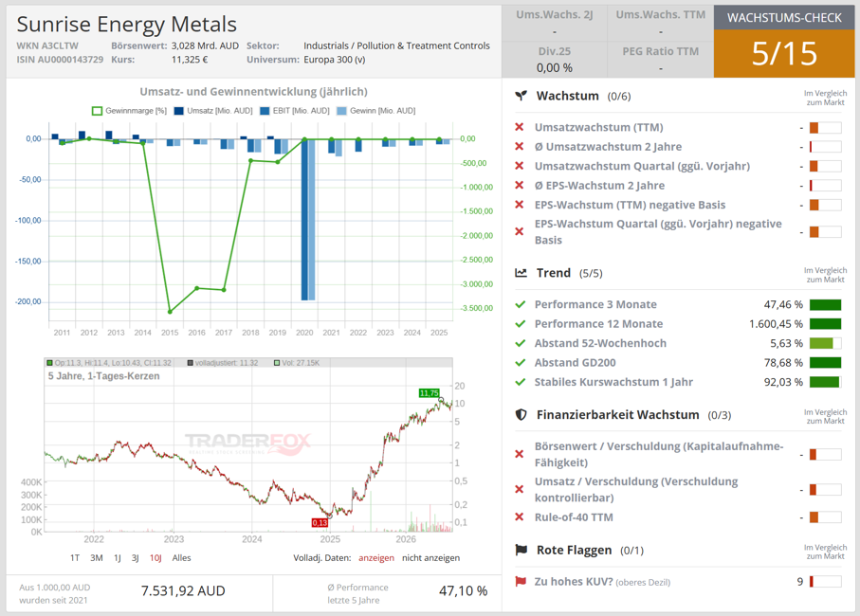Viewport: 860px width, 616px height.
Task: Click Performance 3 Monate green comparison bar
Action: coord(826,305)
